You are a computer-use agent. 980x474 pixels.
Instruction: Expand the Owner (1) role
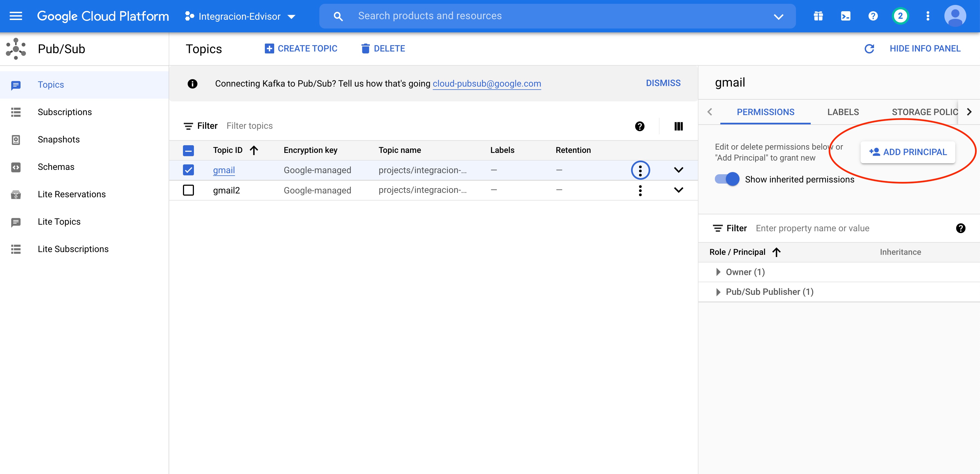point(718,272)
